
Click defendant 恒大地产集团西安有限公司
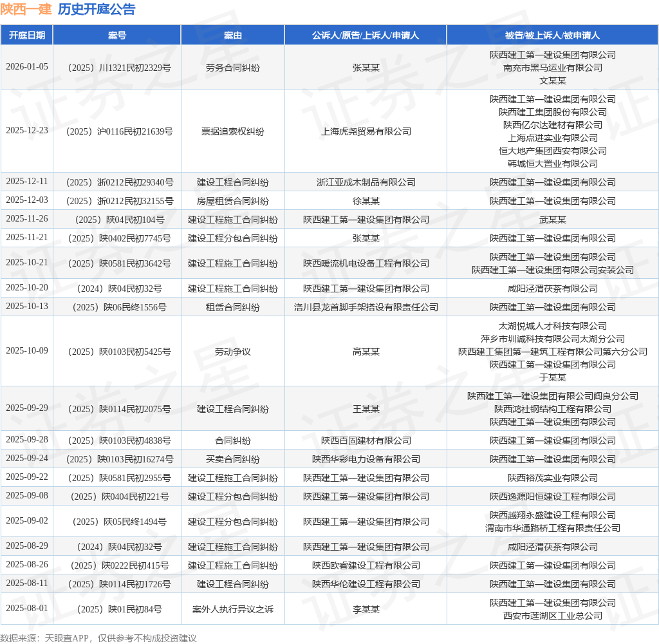[553, 151]
